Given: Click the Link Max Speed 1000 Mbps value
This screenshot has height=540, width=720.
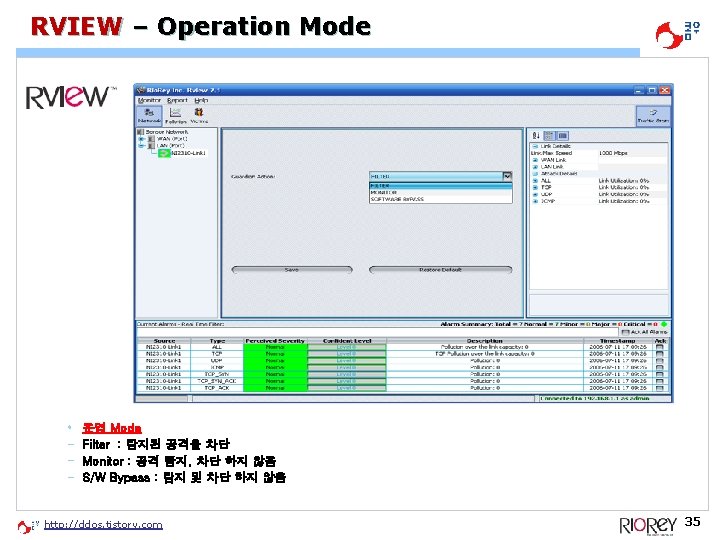Looking at the screenshot, I should (x=613, y=153).
